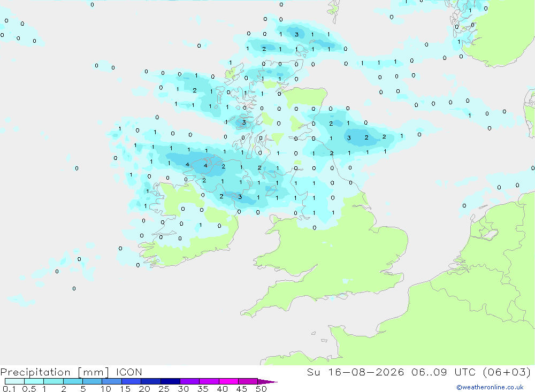
Task: Click the legend label '0.1'
Action: click(9, 389)
